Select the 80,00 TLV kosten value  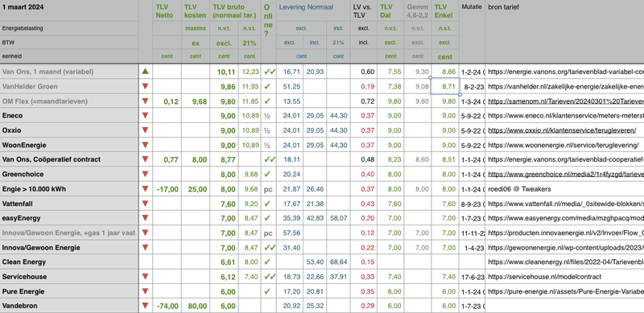(x=196, y=306)
